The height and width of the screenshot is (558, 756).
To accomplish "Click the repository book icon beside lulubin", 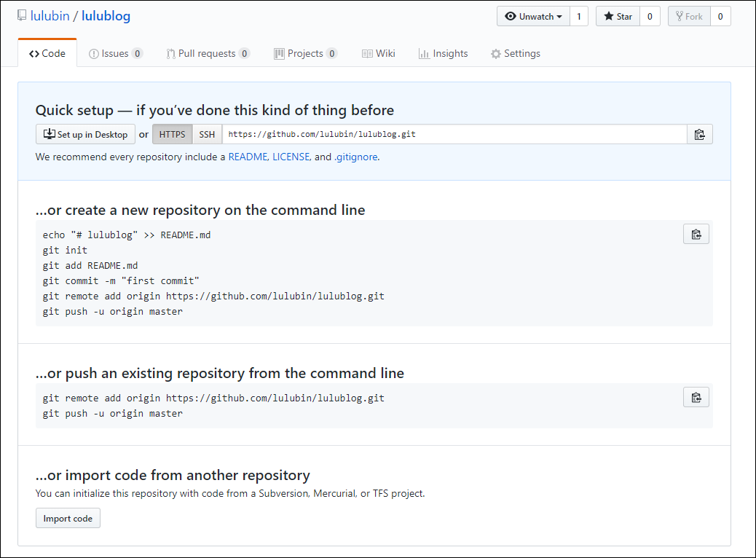I will [x=22, y=15].
